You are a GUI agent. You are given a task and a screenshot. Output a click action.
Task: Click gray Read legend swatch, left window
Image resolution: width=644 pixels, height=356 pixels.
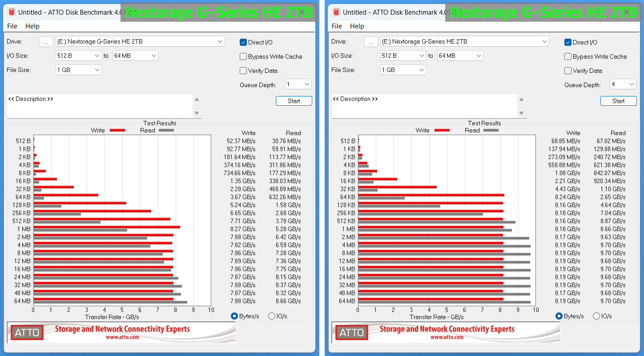click(166, 130)
